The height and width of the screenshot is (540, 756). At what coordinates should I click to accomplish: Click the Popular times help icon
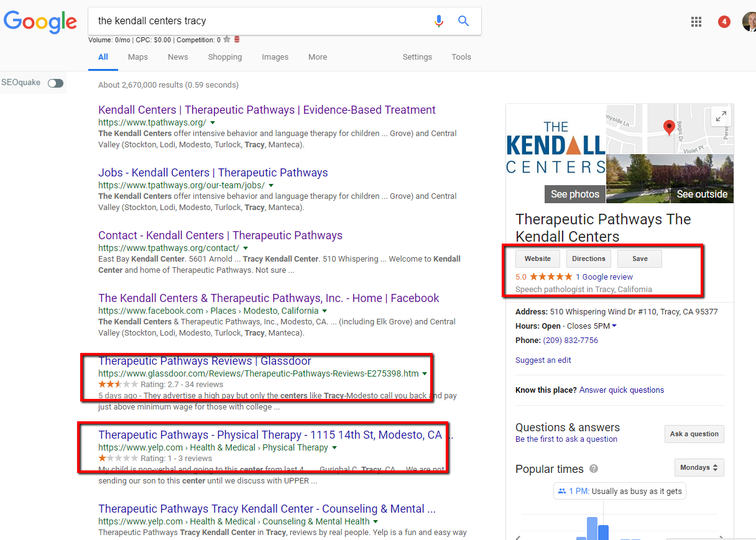594,469
